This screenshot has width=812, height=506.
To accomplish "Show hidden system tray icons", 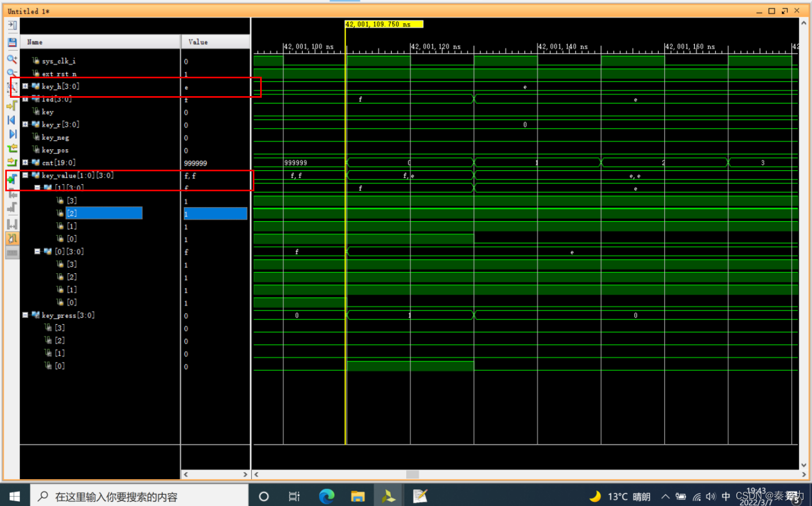I will tap(665, 497).
